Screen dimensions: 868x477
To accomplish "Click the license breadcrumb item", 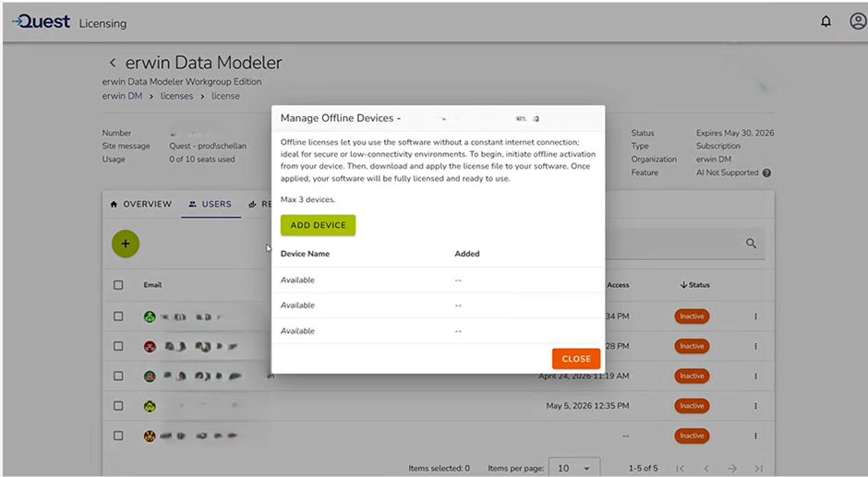I will [x=225, y=96].
